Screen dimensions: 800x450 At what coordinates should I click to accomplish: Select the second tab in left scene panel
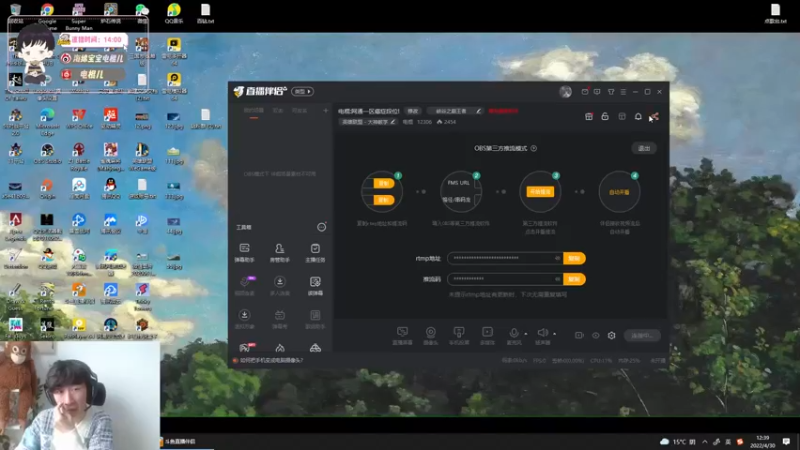point(278,111)
